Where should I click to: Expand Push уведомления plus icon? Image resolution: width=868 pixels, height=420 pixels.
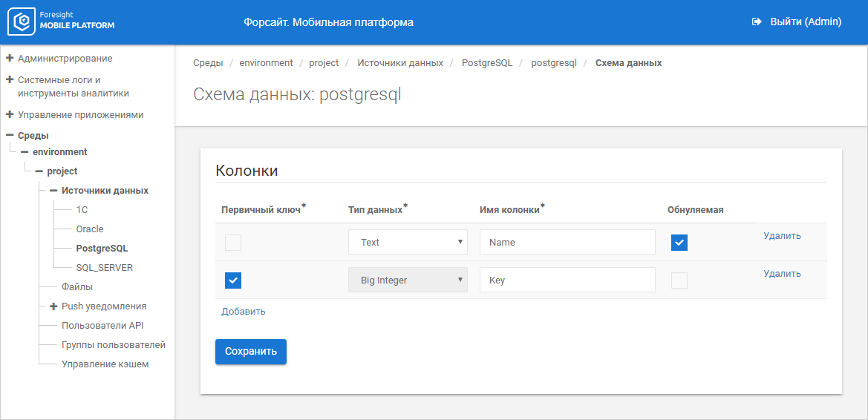pyautogui.click(x=53, y=306)
